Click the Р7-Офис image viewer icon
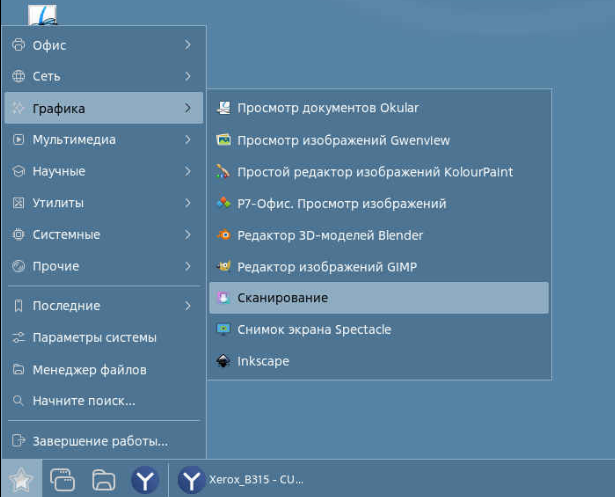Image resolution: width=615 pixels, height=497 pixels. [x=224, y=203]
